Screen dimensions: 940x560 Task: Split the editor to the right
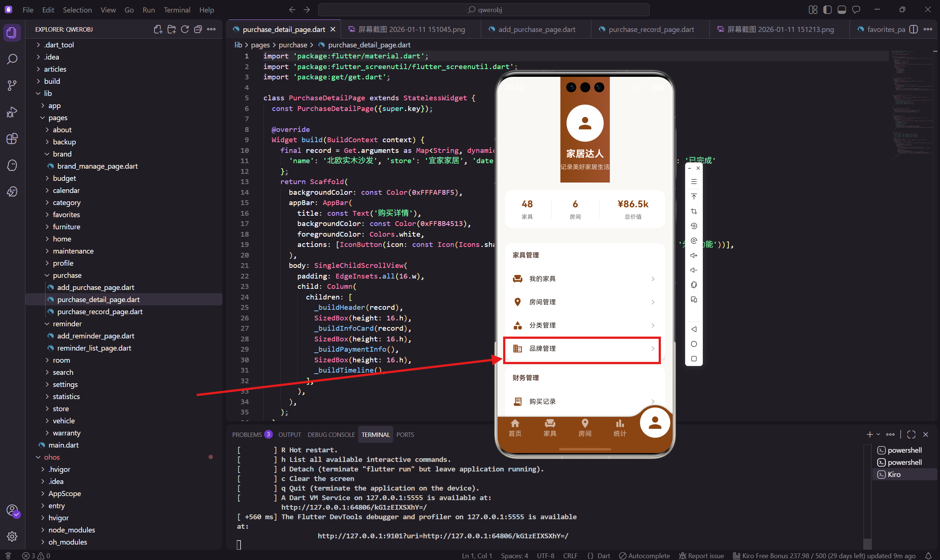(913, 29)
